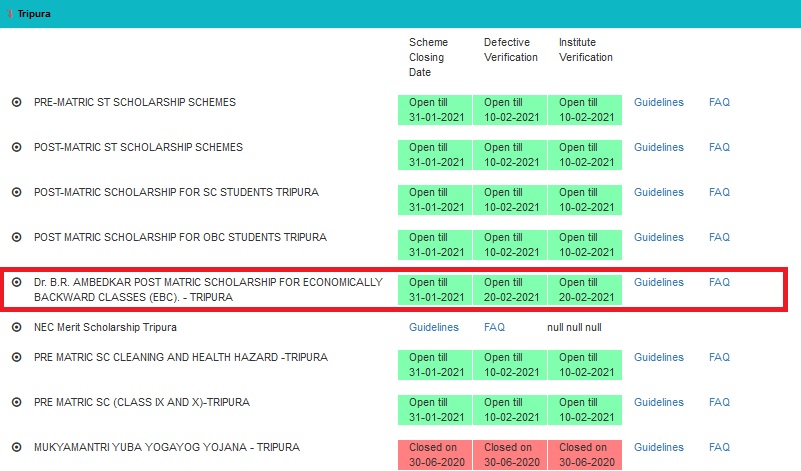This screenshot has width=801, height=471.
Task: Click bullet icon beside NEC Merit Scholarship Tripura
Action: pyautogui.click(x=17, y=327)
